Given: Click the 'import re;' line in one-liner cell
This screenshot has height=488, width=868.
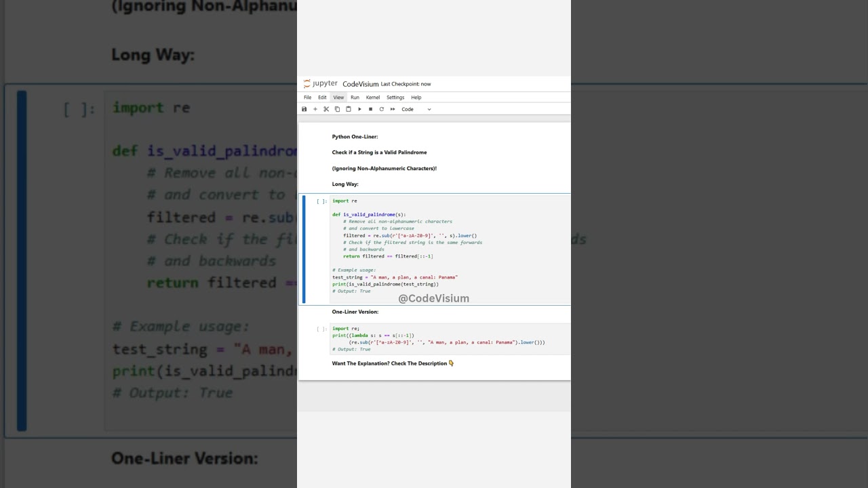Looking at the screenshot, I should click(x=346, y=329).
